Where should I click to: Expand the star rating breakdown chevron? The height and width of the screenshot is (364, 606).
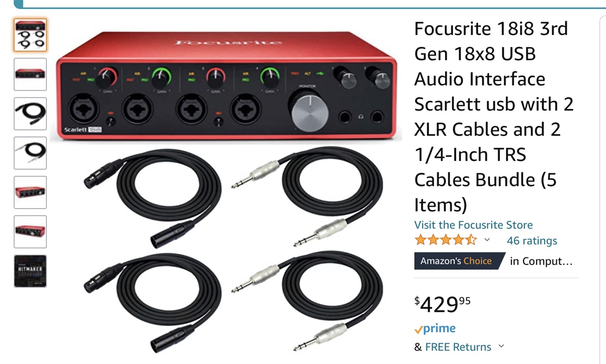tap(487, 240)
